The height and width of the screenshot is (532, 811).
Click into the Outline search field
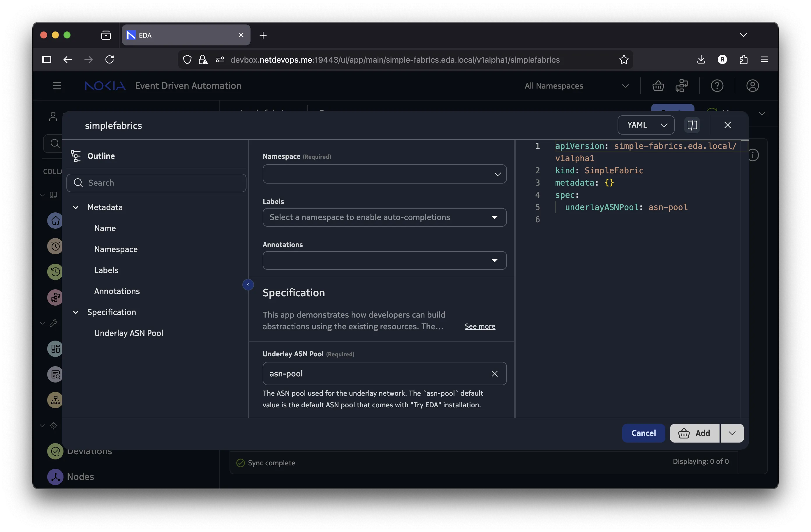pyautogui.click(x=156, y=183)
